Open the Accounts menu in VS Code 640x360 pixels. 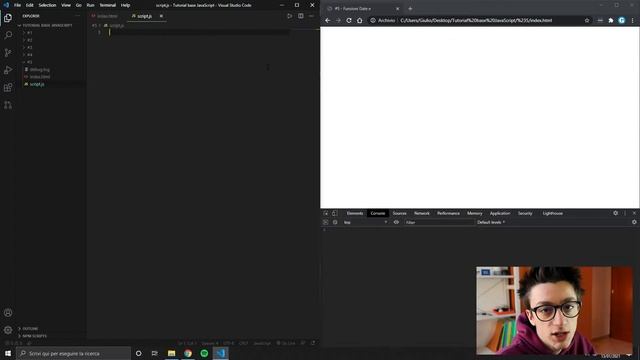(8, 313)
